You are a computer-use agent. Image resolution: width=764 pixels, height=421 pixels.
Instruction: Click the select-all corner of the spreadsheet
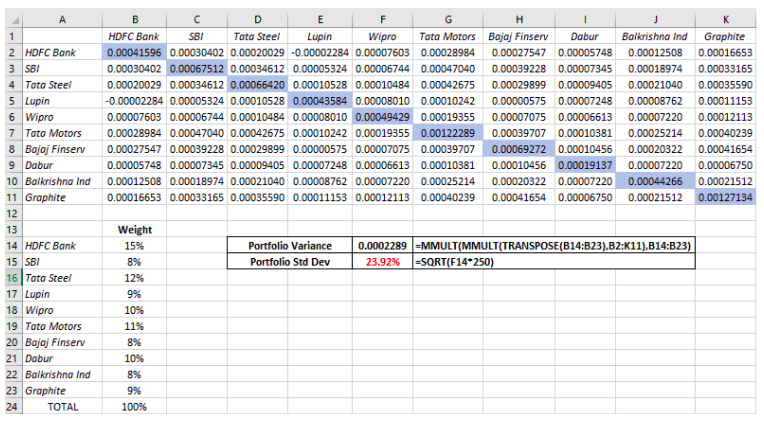coord(14,19)
